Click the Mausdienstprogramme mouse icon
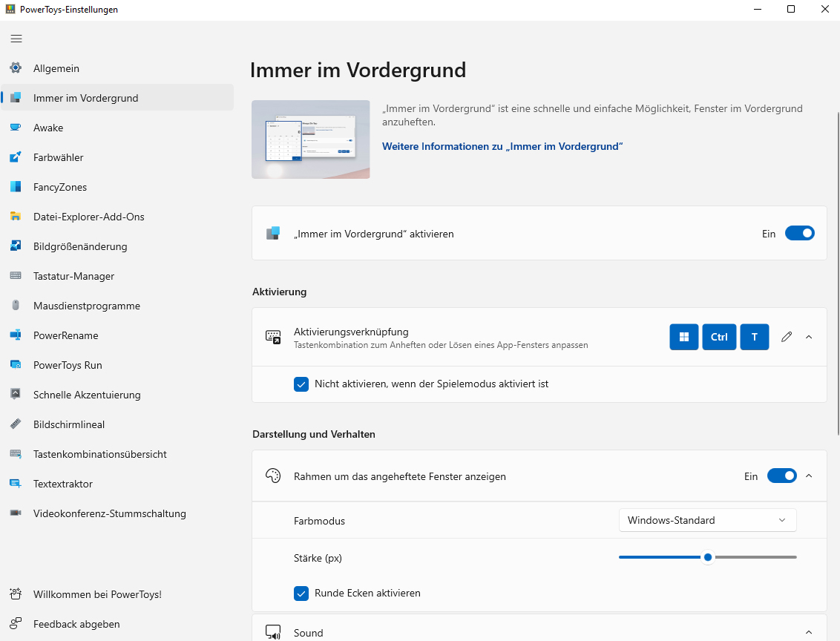Screen dimensions: 840x641 click(16, 305)
